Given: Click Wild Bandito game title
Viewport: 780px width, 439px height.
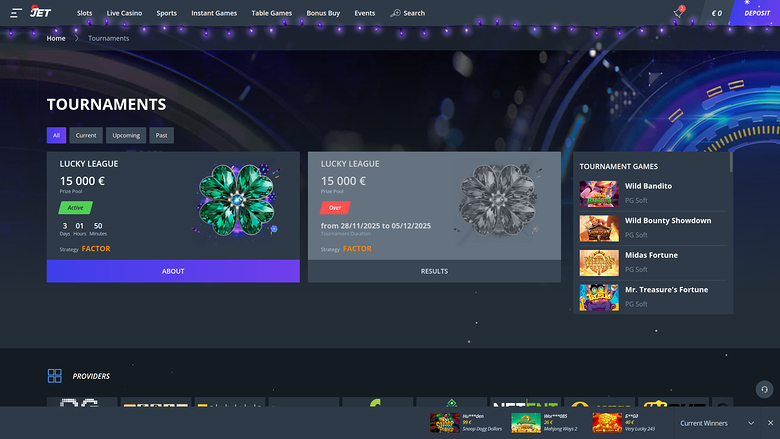Looking at the screenshot, I should click(648, 186).
